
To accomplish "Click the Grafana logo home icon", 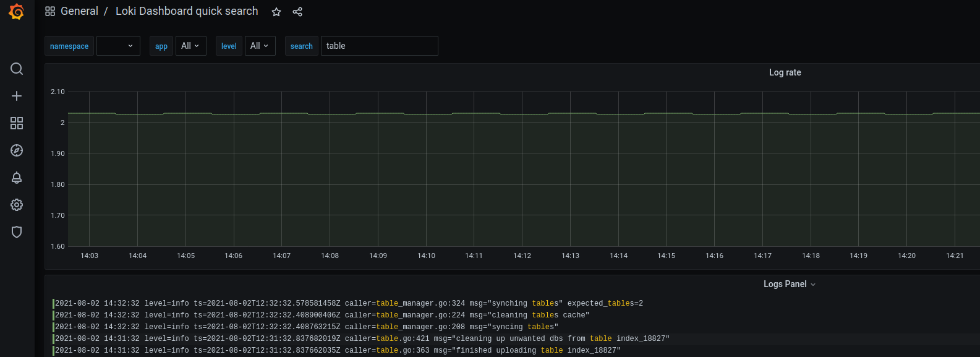I will [17, 12].
